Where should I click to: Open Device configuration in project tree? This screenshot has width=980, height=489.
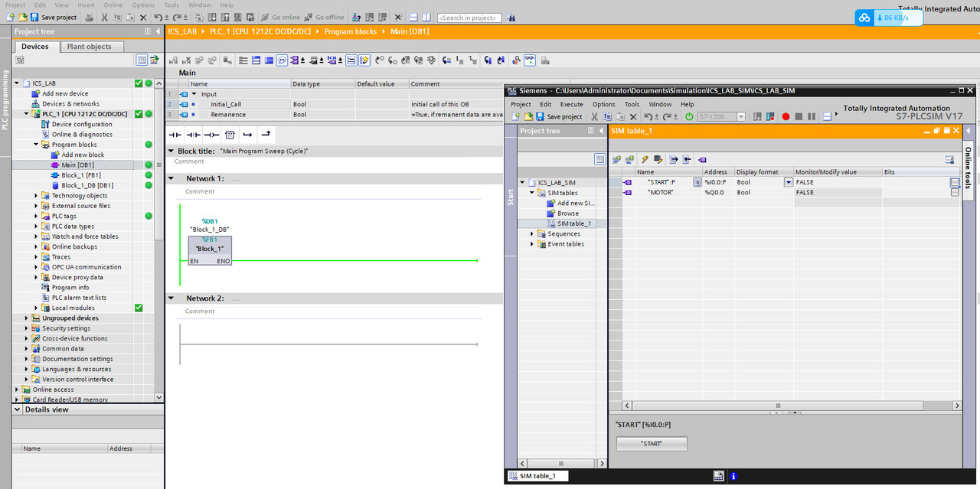tap(82, 124)
